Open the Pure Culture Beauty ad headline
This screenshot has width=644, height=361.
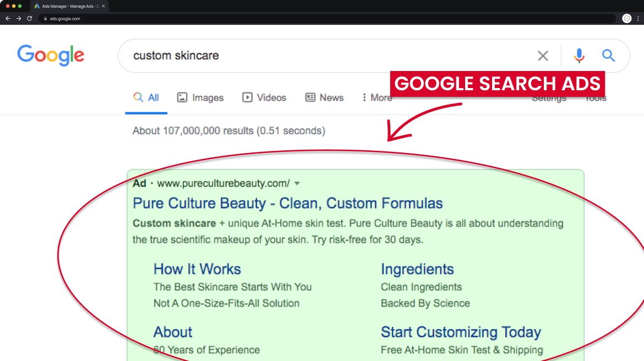[287, 203]
